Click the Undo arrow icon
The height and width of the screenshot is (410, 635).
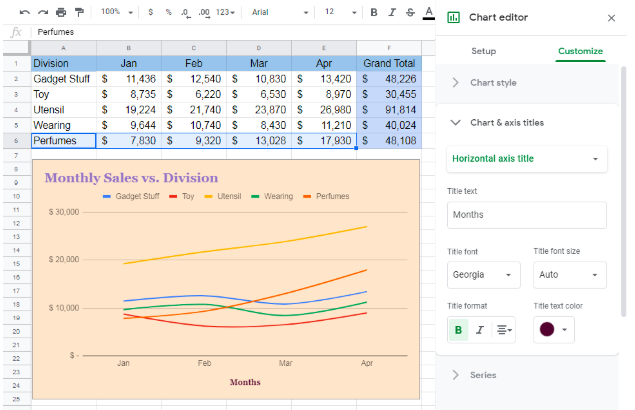click(24, 13)
